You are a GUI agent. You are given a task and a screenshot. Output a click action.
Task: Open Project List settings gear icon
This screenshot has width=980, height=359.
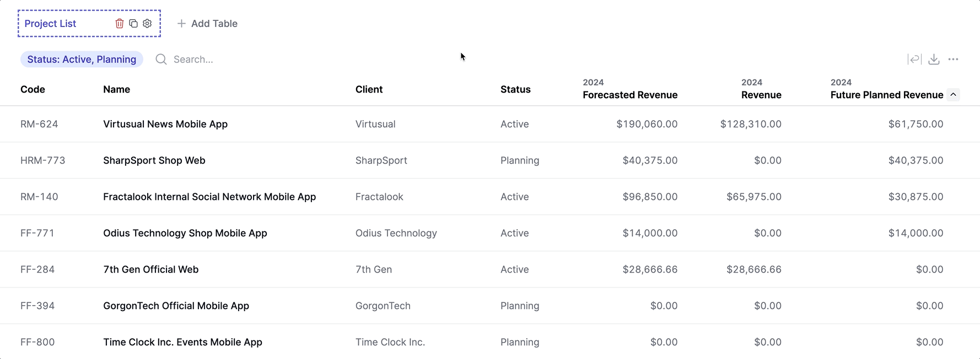tap(147, 24)
